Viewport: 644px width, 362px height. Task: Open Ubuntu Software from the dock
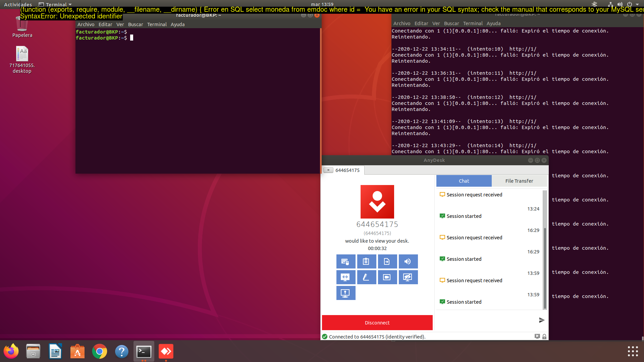[x=77, y=351]
